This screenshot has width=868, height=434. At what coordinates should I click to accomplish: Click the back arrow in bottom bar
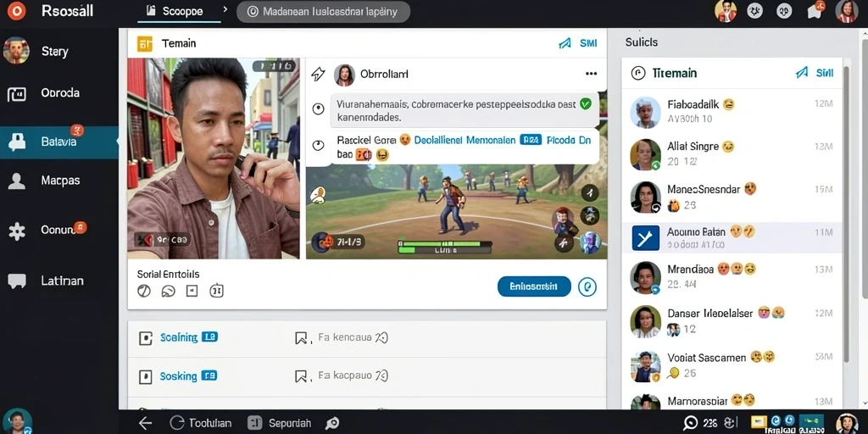pyautogui.click(x=145, y=424)
